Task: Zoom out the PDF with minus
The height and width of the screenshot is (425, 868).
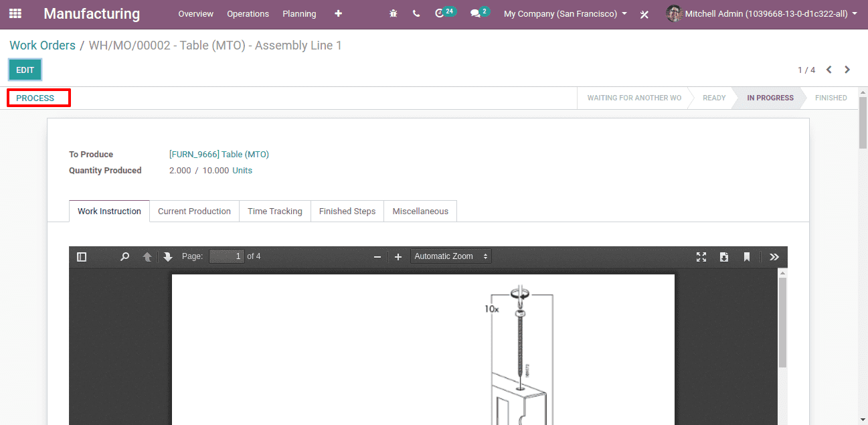Action: [377, 256]
